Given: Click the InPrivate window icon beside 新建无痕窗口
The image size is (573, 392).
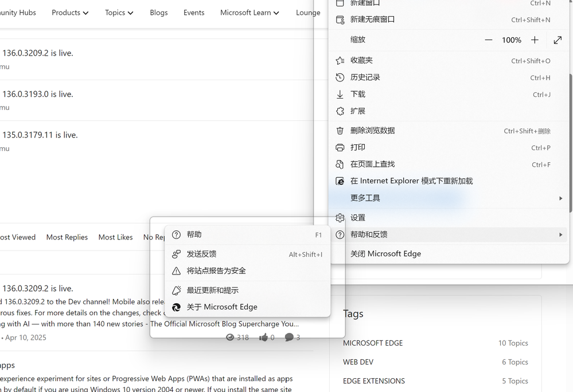Looking at the screenshot, I should (340, 19).
